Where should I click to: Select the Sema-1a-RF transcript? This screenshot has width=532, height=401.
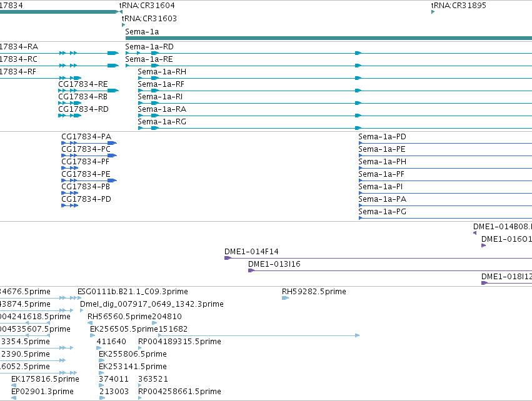tap(161, 84)
